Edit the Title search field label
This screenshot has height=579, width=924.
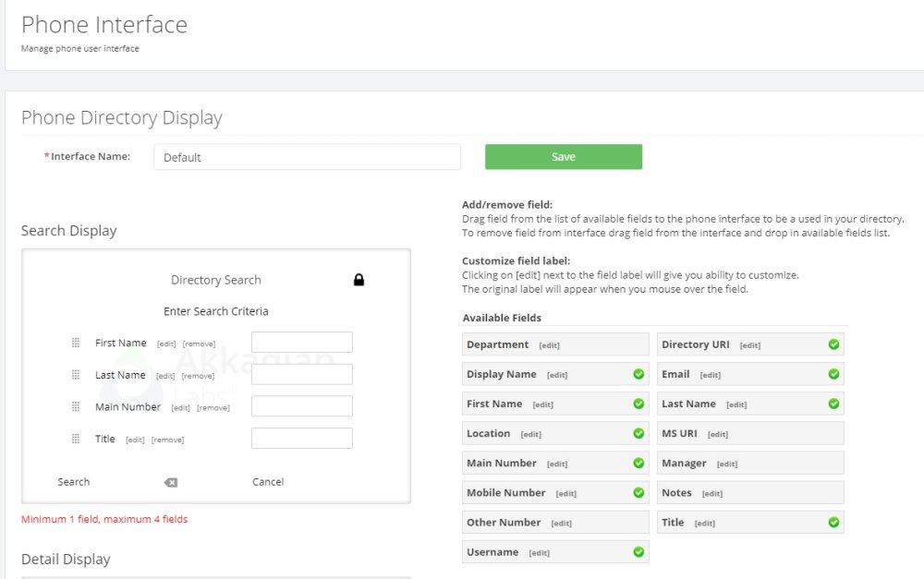coord(135,440)
